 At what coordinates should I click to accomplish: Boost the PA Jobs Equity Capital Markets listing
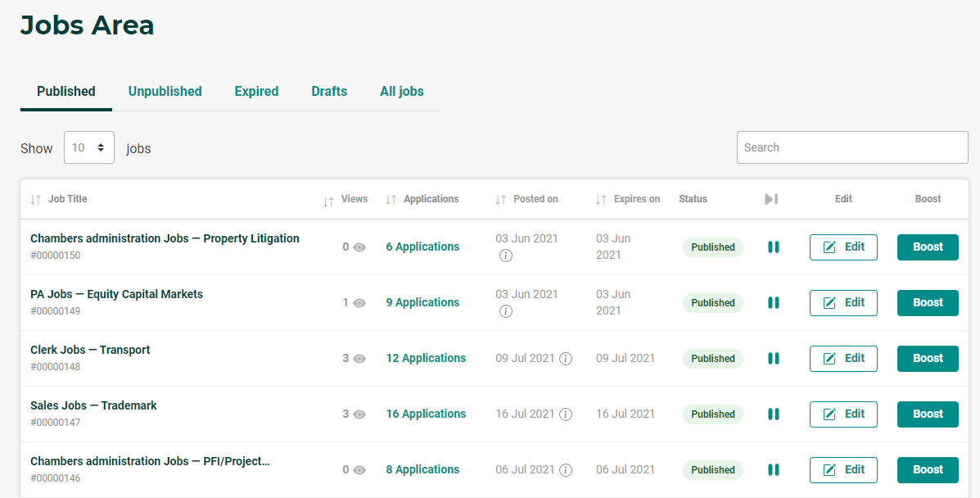point(928,303)
